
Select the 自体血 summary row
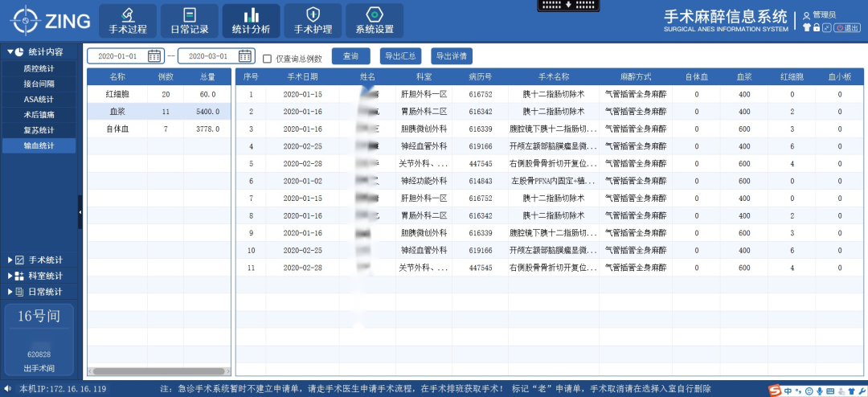coord(159,129)
